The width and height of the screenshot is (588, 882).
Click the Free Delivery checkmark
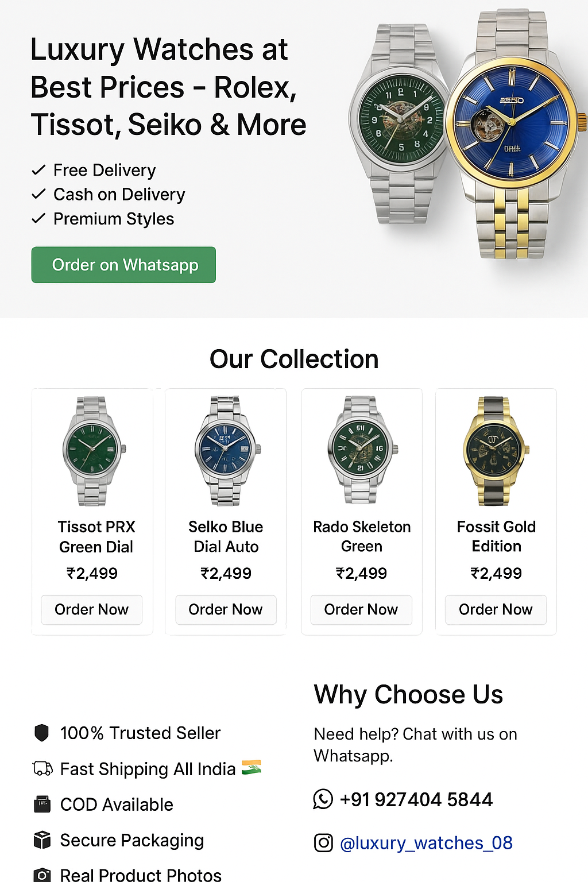pos(38,170)
